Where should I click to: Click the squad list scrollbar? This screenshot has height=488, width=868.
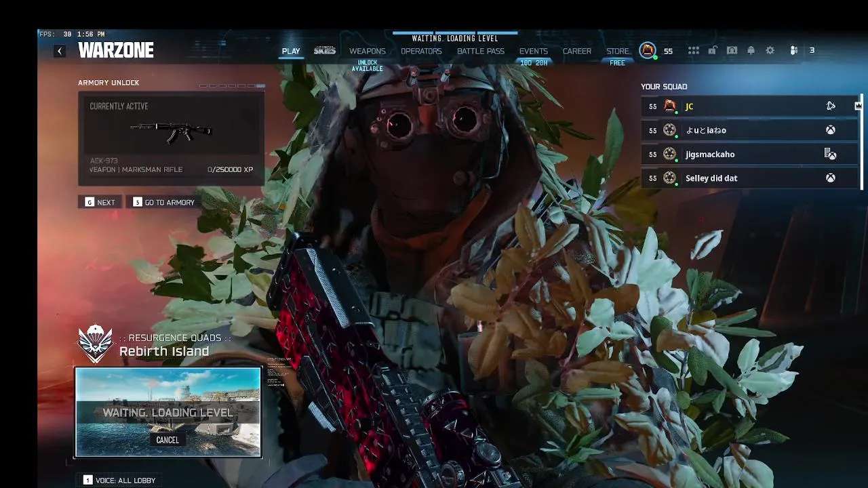[x=862, y=142]
